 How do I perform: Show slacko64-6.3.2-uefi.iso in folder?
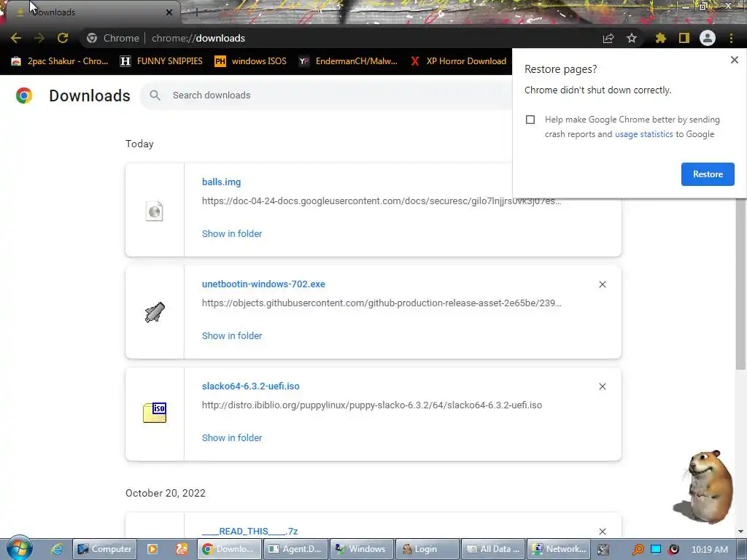coord(232,438)
